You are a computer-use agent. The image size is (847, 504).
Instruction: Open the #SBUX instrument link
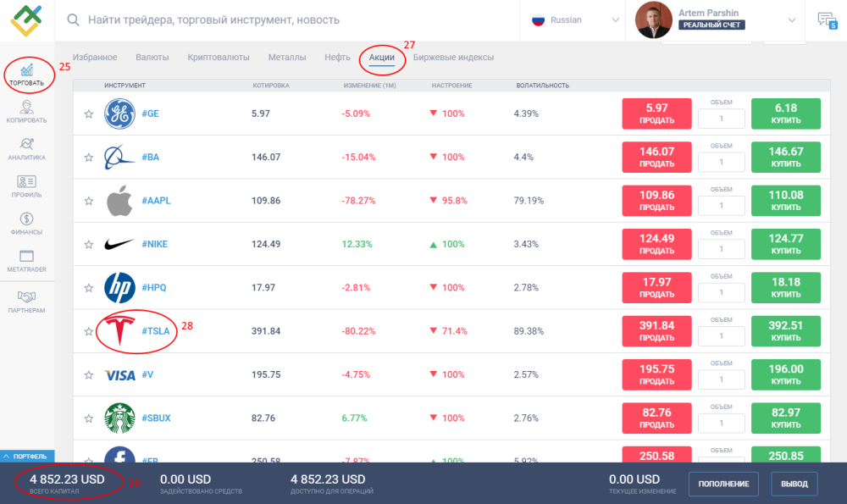(x=156, y=418)
